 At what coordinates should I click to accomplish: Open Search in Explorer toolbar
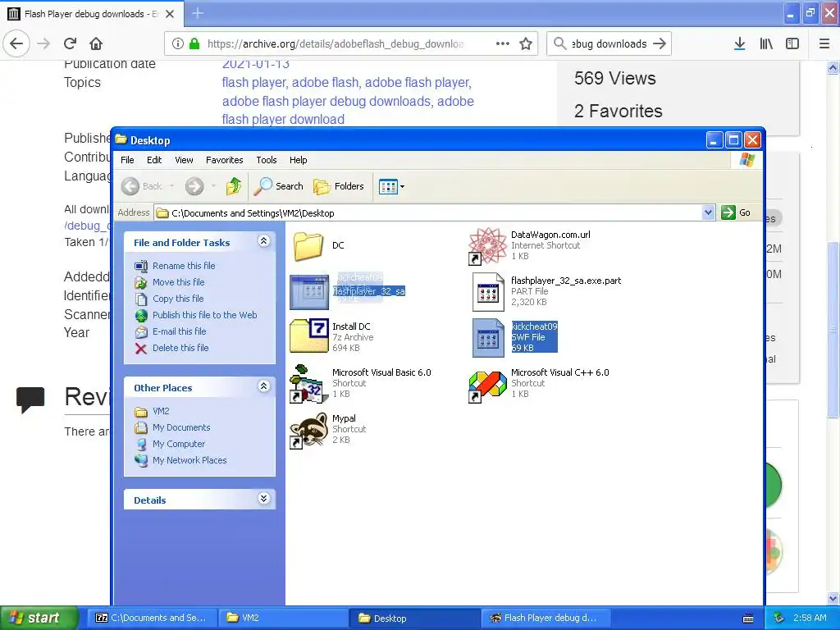pyautogui.click(x=279, y=186)
